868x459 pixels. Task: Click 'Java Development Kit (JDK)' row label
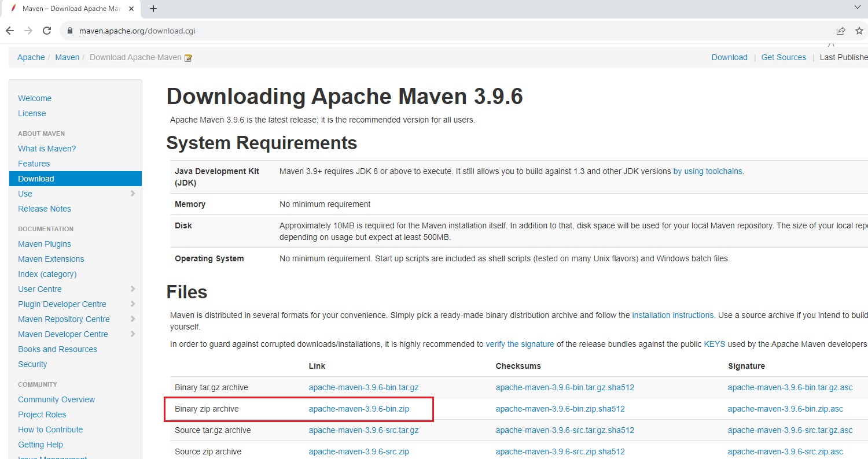tap(217, 177)
